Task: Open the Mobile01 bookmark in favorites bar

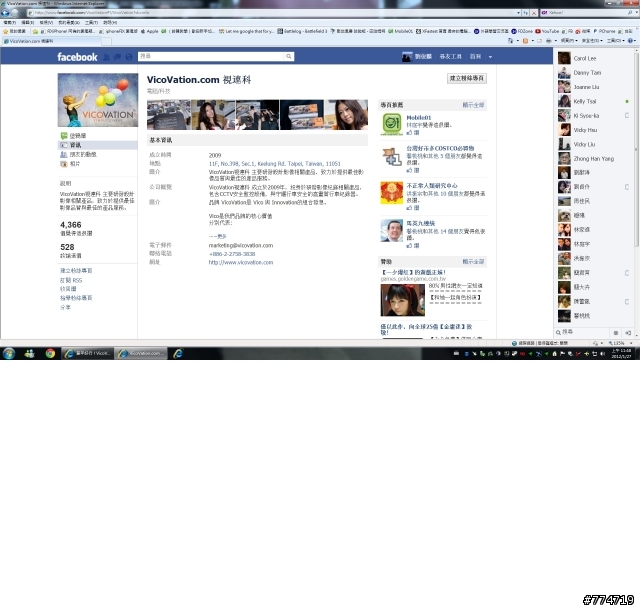Action: coord(400,31)
